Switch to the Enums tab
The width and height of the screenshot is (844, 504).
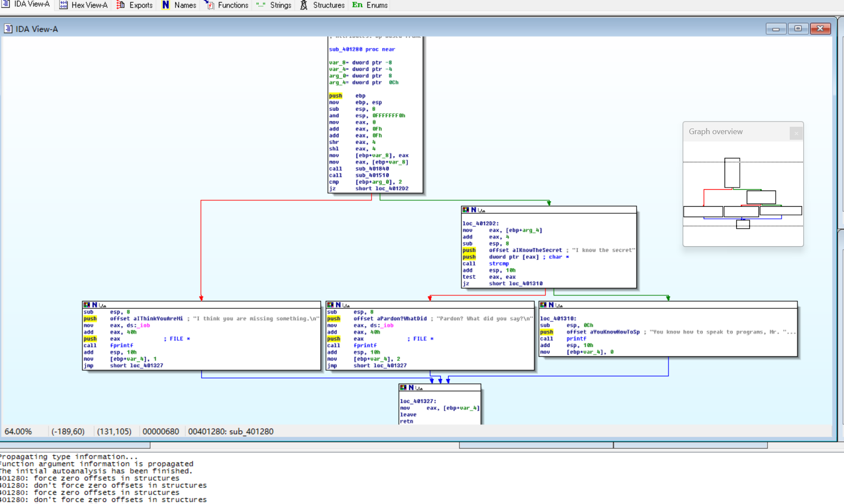370,5
